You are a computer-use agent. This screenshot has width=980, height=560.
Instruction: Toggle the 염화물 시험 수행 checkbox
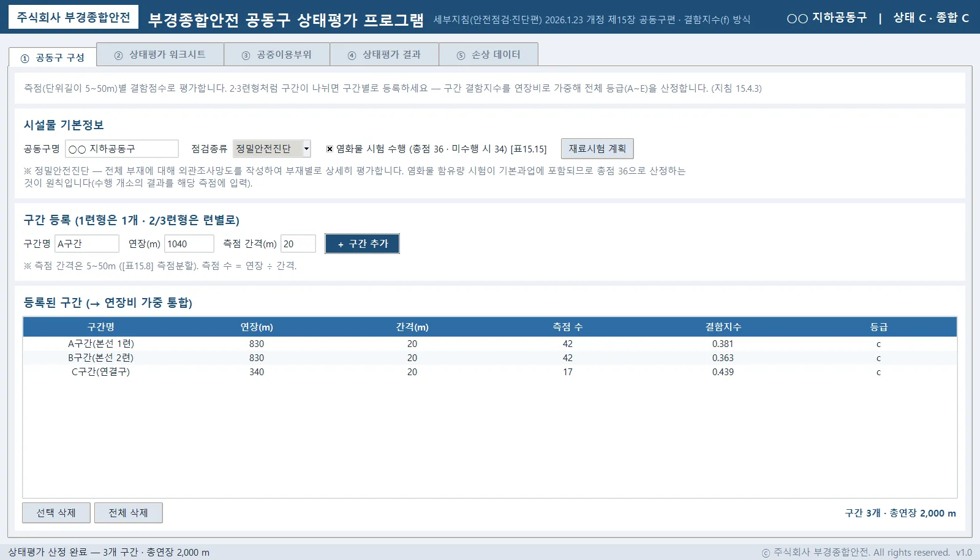[x=330, y=149]
